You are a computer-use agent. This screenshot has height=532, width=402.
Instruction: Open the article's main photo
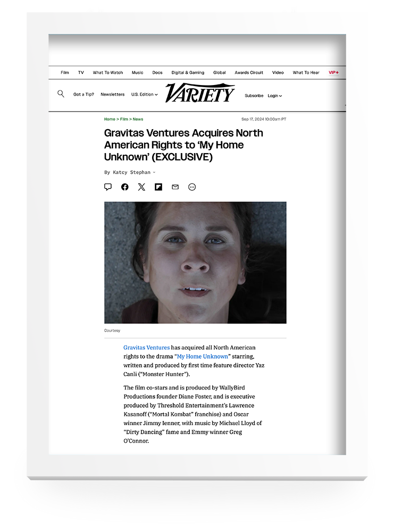pyautogui.click(x=195, y=263)
